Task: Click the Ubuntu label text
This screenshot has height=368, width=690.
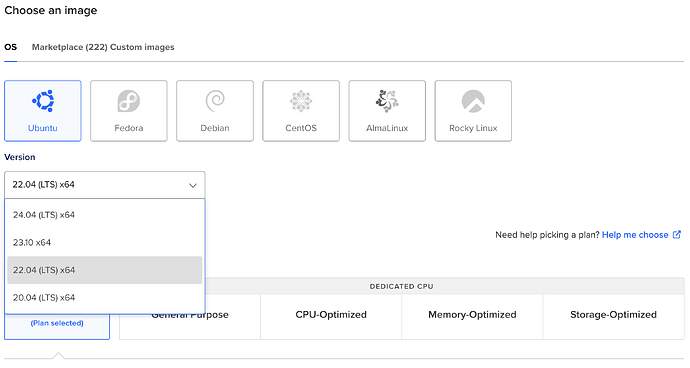Action: click(43, 128)
